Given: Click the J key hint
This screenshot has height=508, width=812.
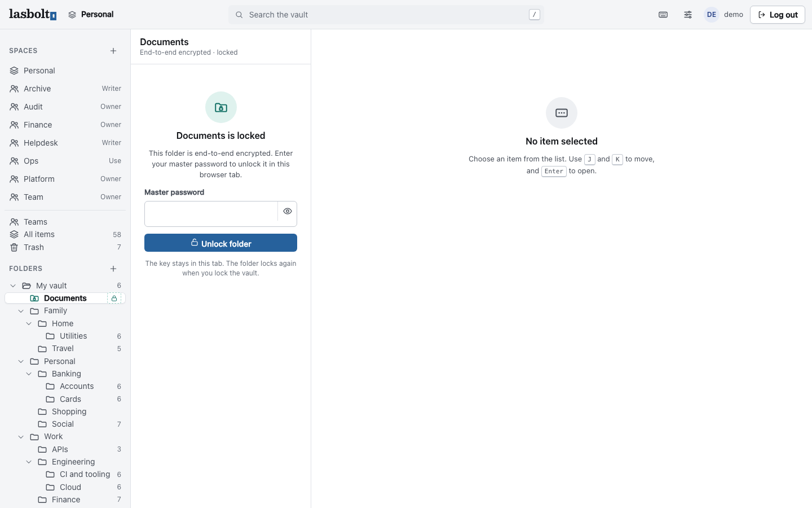Looking at the screenshot, I should (589, 159).
